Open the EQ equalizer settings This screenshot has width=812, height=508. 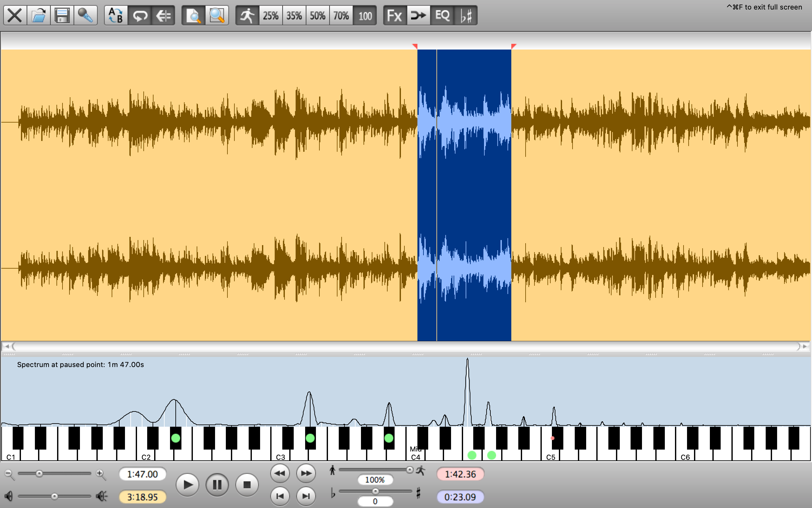click(442, 16)
